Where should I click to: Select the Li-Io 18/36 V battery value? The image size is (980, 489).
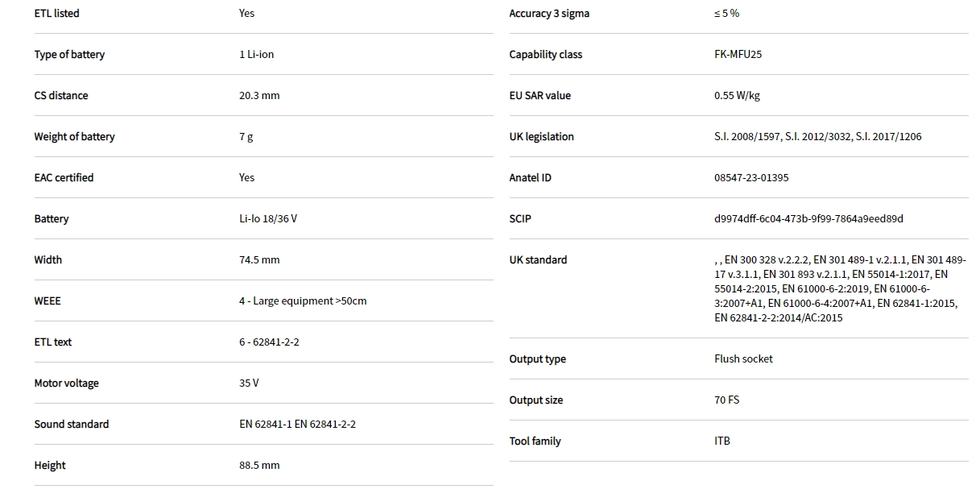[x=268, y=219]
